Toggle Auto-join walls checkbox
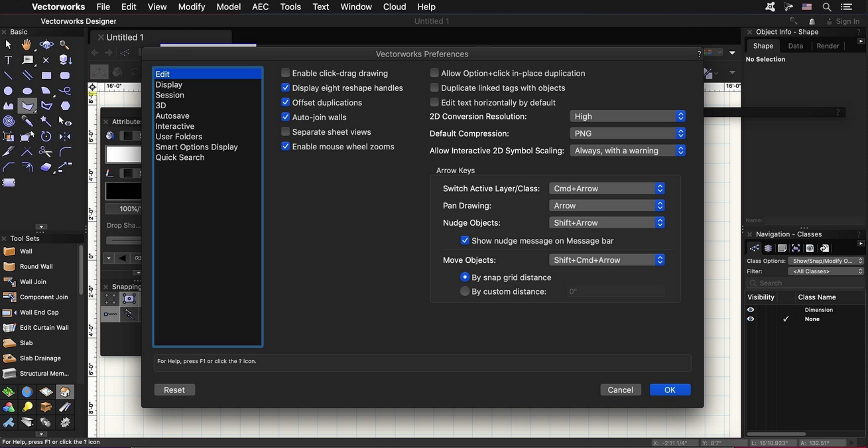Screen dimensions: 868x448 pos(285,117)
